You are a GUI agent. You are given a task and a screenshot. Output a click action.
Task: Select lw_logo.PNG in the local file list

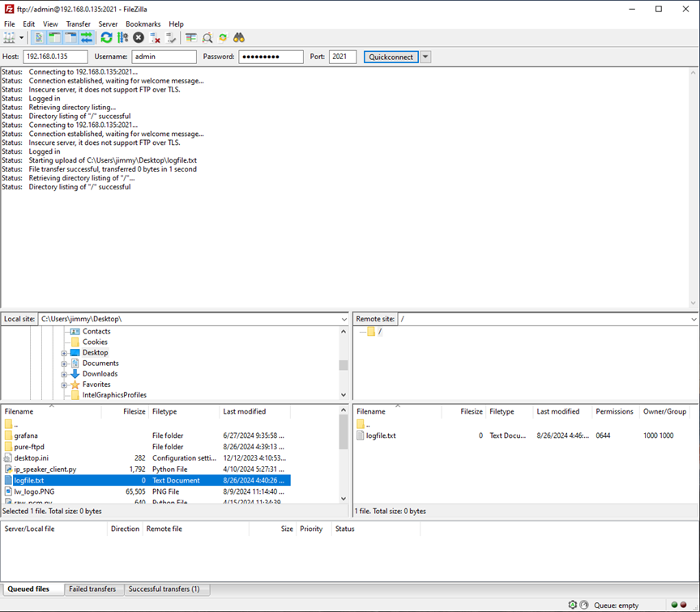tap(34, 491)
